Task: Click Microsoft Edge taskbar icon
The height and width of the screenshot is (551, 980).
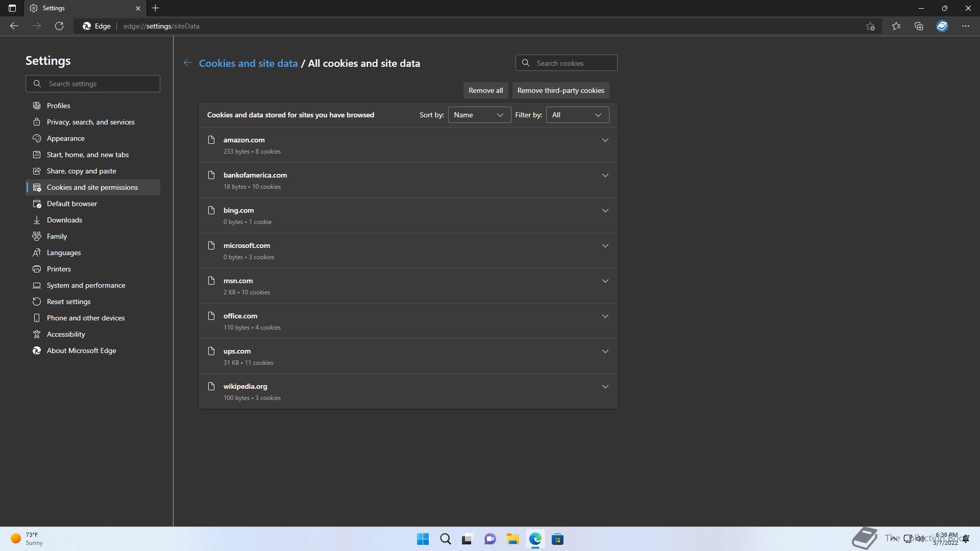Action: point(535,539)
